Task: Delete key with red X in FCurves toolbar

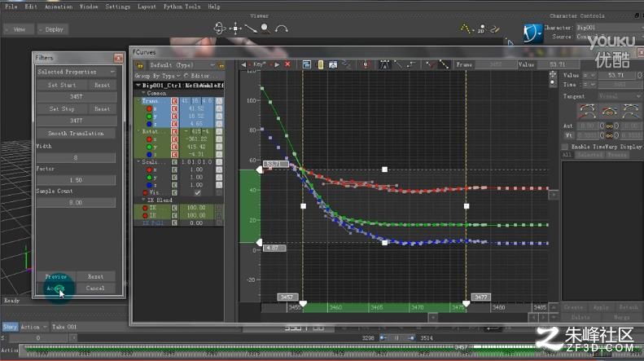Action: pos(287,64)
